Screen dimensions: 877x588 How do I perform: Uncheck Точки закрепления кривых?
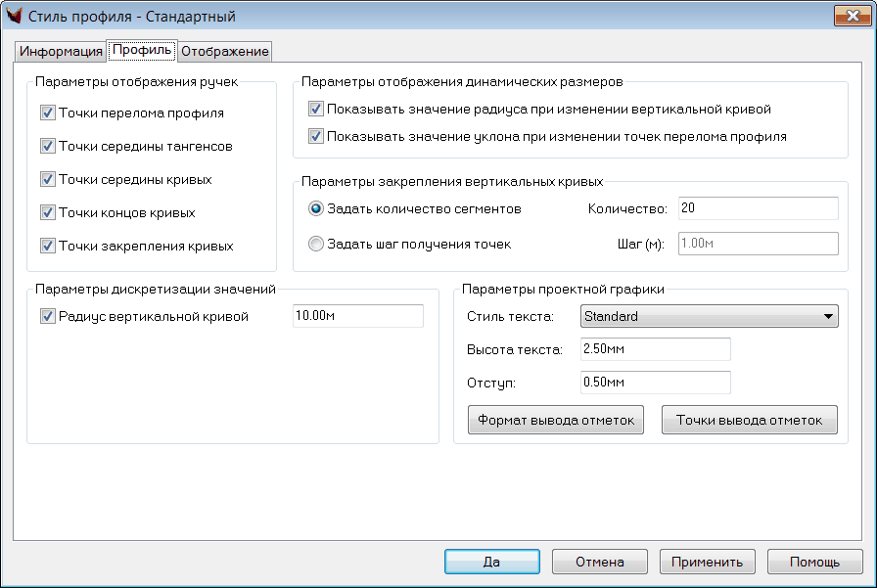48,247
